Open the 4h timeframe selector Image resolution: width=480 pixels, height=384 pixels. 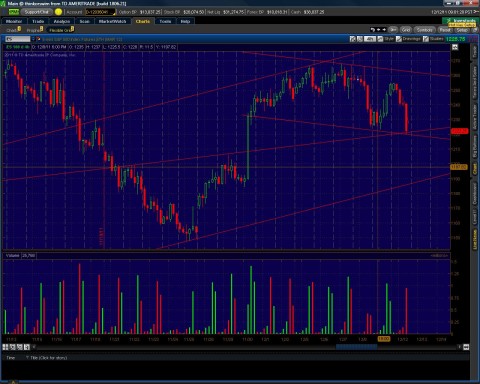click(370, 39)
